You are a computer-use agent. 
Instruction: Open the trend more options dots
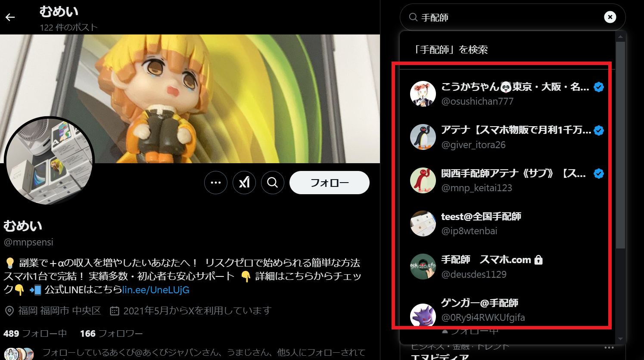609,348
